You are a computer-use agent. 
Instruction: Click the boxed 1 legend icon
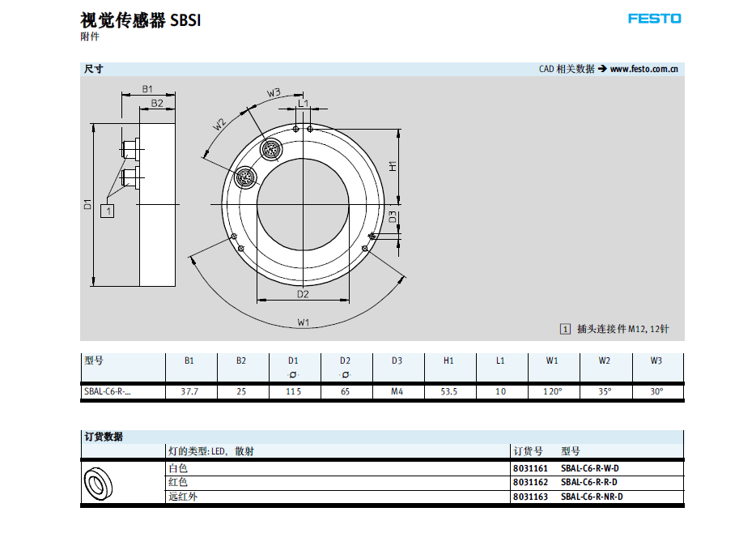point(565,329)
